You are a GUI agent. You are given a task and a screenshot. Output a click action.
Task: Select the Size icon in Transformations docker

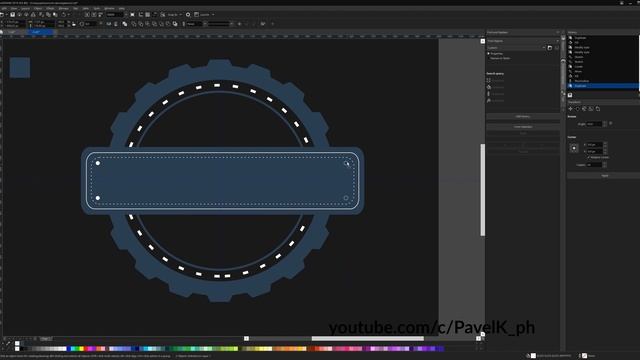click(591, 109)
